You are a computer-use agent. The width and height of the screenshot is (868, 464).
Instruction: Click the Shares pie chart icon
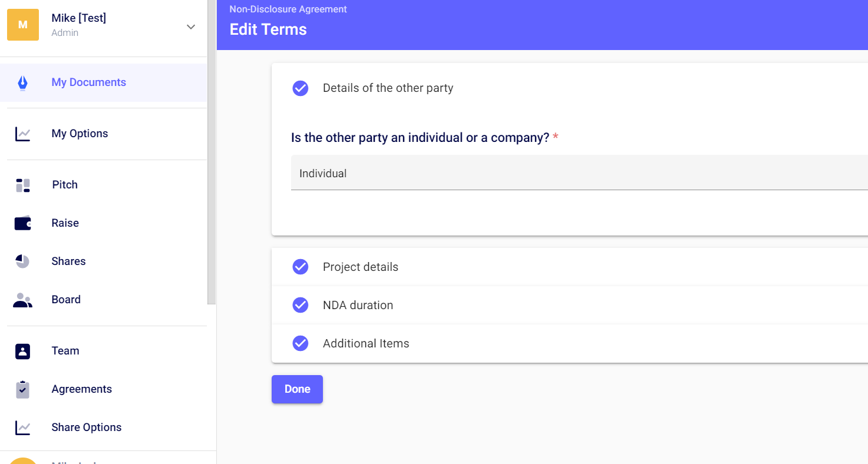[x=22, y=261]
